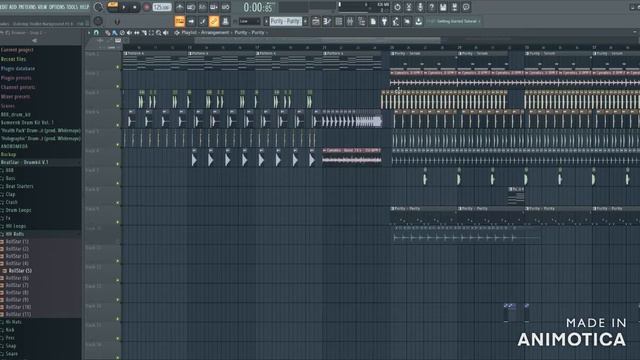The width and height of the screenshot is (640, 360).
Task: Toggle wait for input before recording
Action: click(191, 7)
